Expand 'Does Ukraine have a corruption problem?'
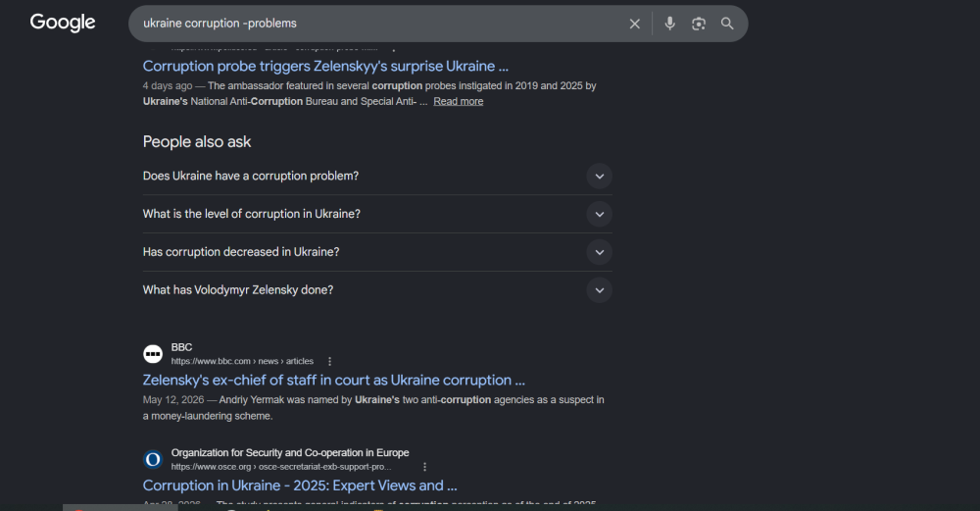Image resolution: width=980 pixels, height=511 pixels. (x=377, y=177)
